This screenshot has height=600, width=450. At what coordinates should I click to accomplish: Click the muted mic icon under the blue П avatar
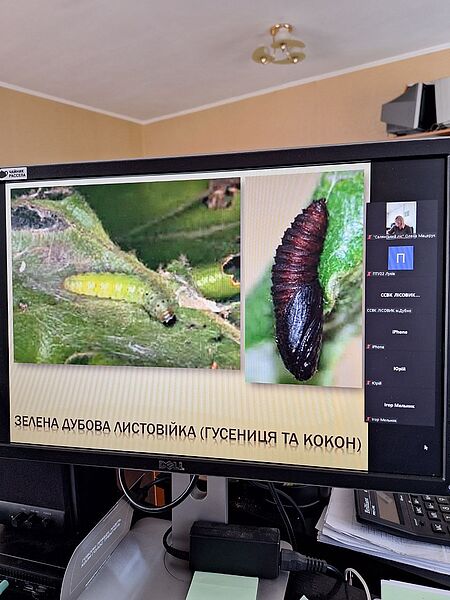369,274
